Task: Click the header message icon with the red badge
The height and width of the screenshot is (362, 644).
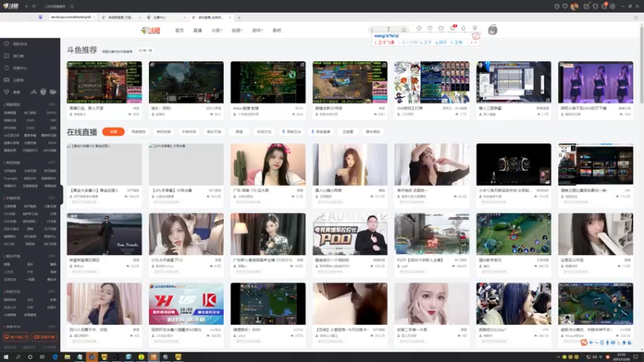Action: (452, 28)
